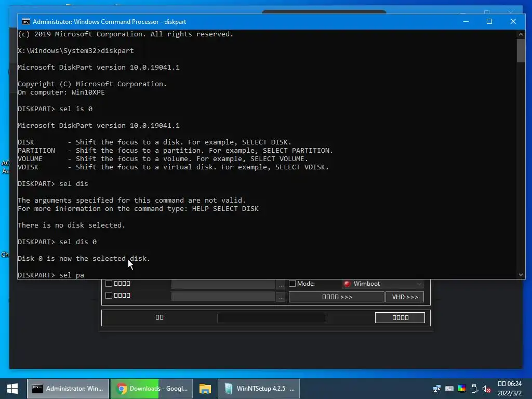Viewport: 532px width, 399px height.
Task: Close the diskpart command window
Action: tap(513, 21)
